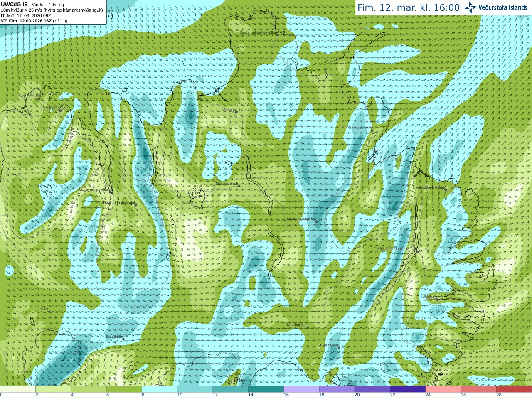Click the Sáta station label
Viewport: 532px width, 398px height.
[45, 310]
